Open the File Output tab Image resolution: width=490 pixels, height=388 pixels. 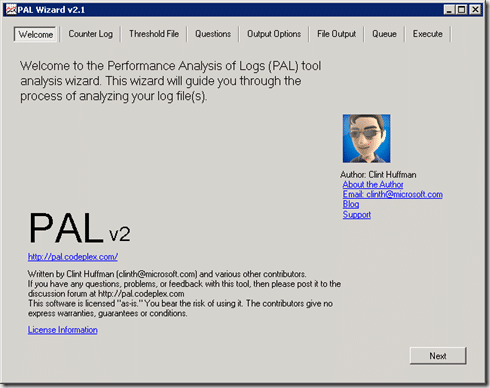(336, 34)
